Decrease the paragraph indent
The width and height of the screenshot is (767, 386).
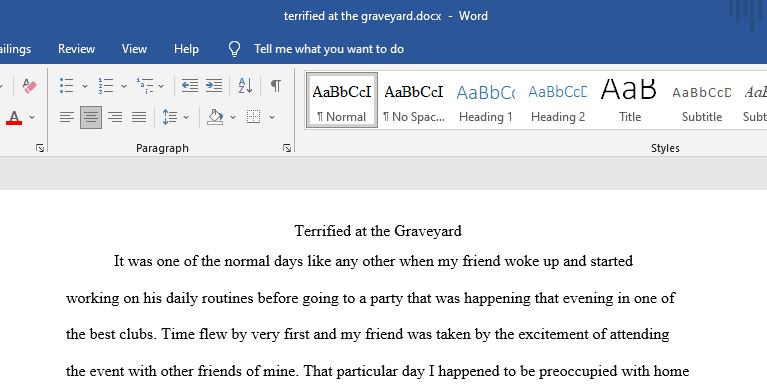pyautogui.click(x=190, y=86)
